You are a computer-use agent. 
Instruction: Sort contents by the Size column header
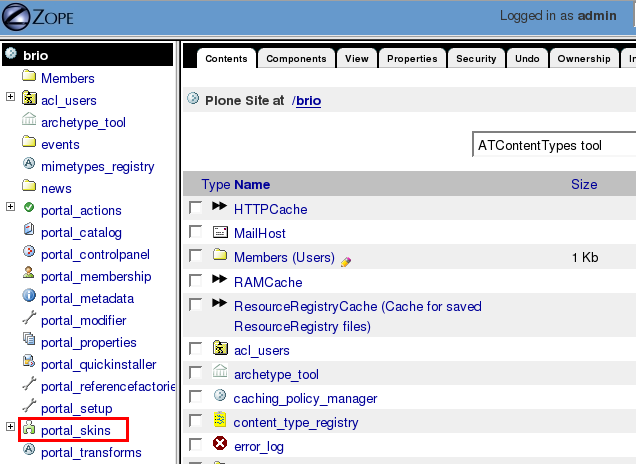pyautogui.click(x=583, y=184)
